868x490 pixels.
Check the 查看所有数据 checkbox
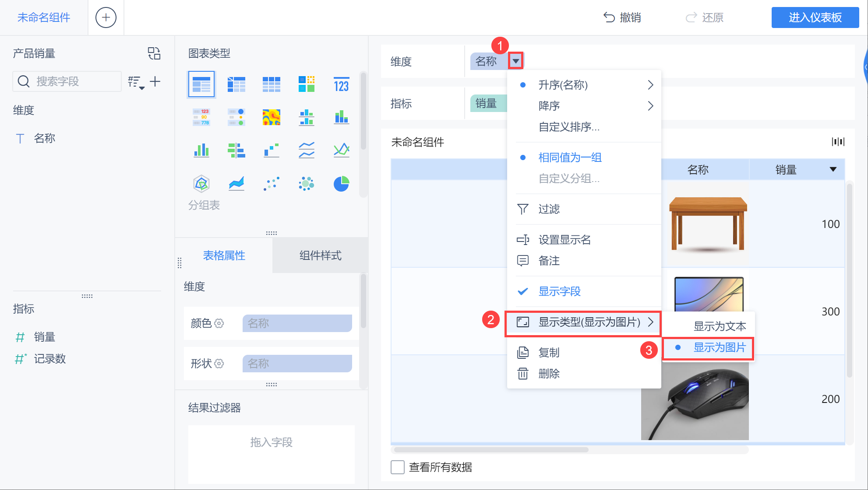pos(398,467)
